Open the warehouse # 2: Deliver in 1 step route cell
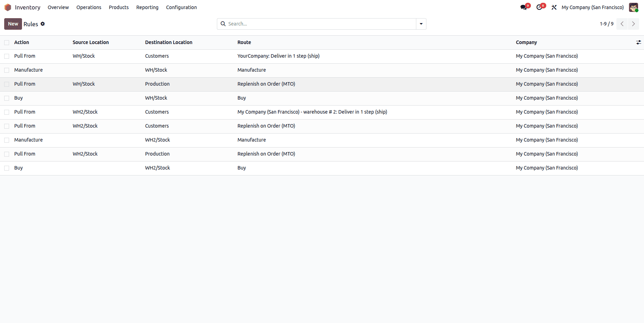The height and width of the screenshot is (323, 644). (x=312, y=112)
